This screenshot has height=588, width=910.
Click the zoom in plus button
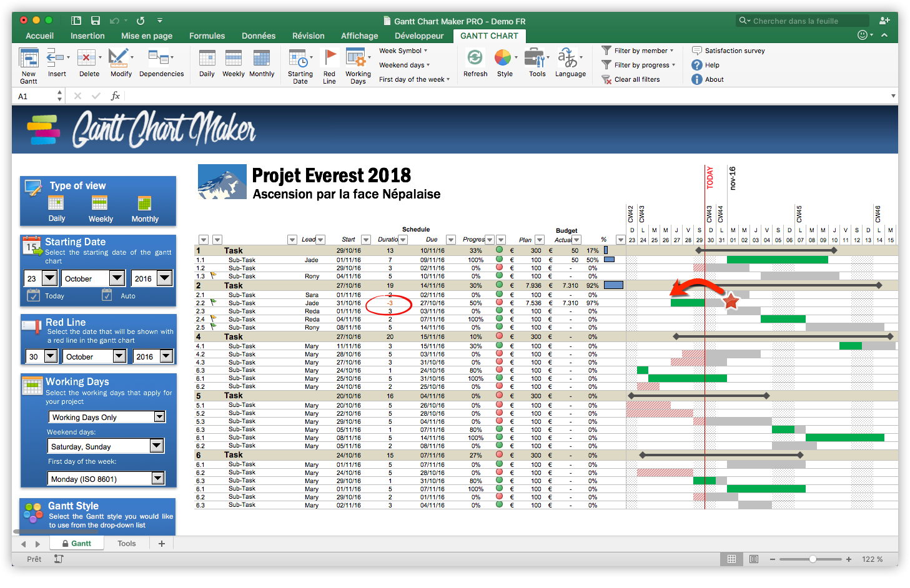click(849, 559)
